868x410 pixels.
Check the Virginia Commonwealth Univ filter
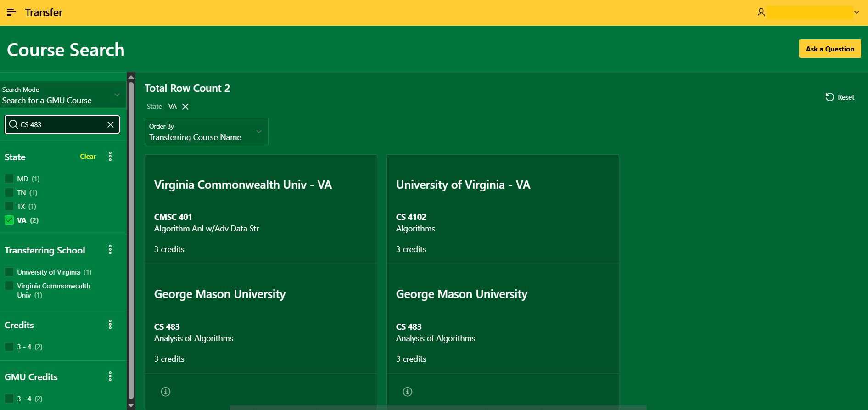(x=9, y=286)
